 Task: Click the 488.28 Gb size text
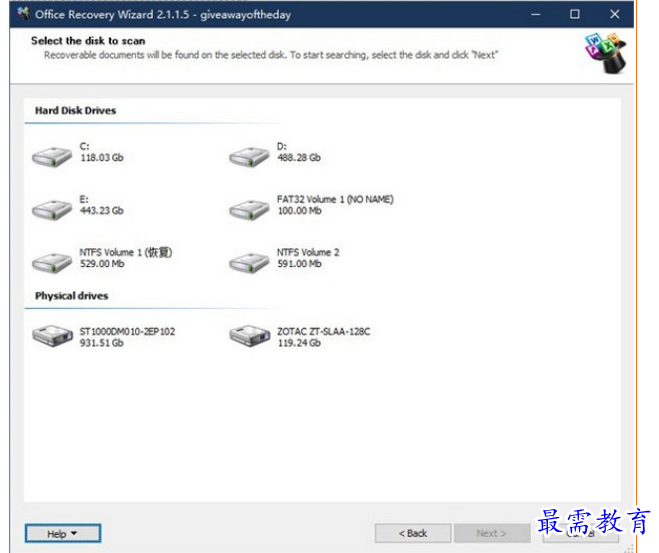coord(299,158)
